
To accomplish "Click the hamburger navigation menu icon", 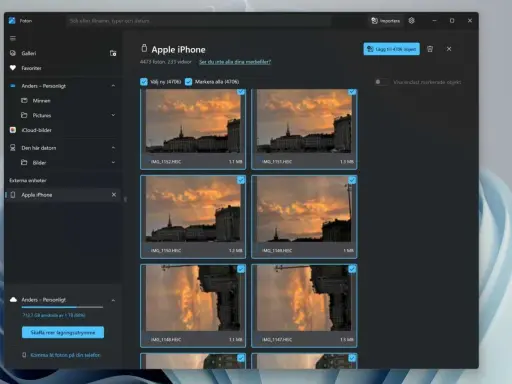I will coord(13,38).
